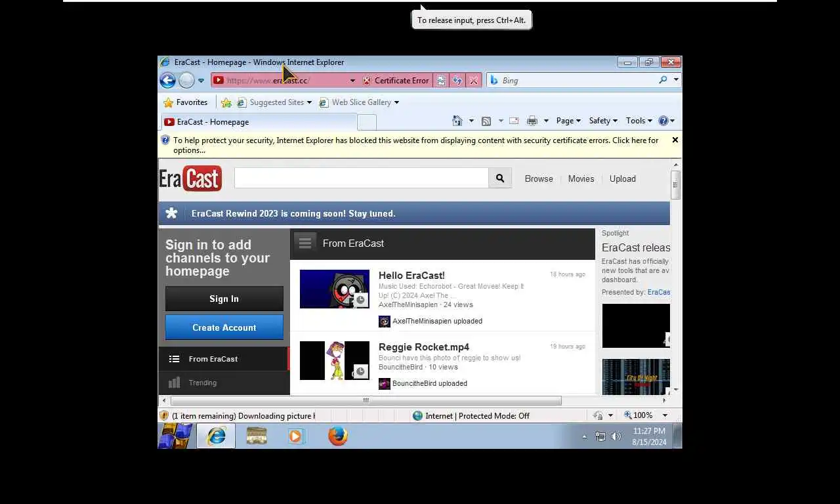Open a new blank tab button

367,122
